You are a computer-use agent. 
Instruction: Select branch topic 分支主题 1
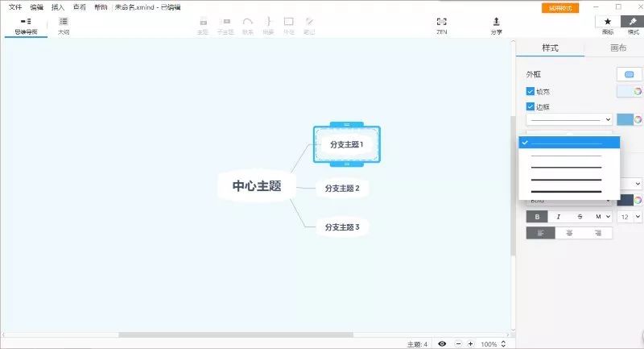[347, 145]
